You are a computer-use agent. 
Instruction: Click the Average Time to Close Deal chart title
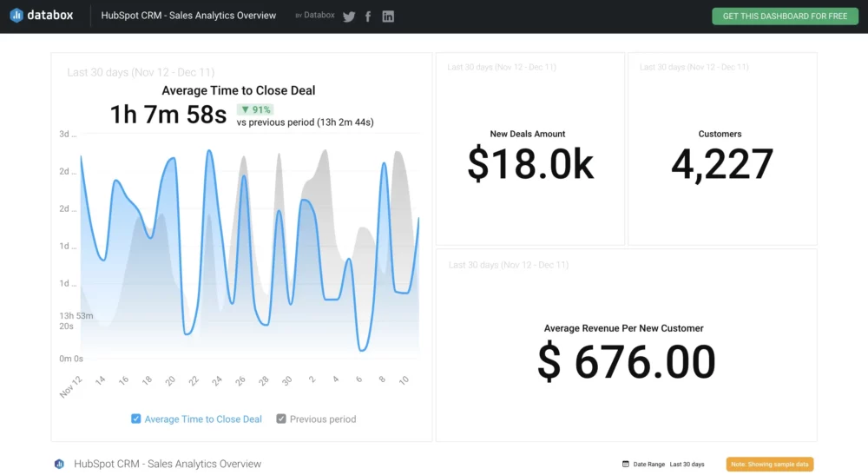238,90
